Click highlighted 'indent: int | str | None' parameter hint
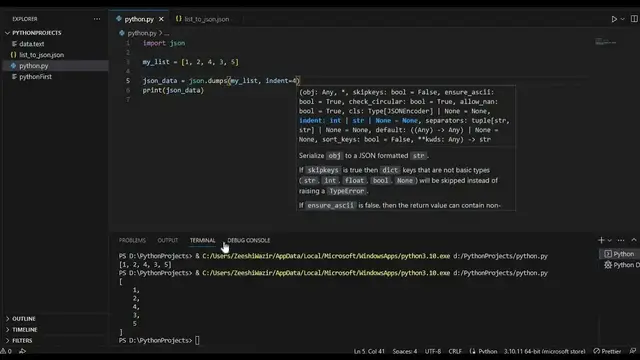The width and height of the screenshot is (640, 360). tap(358, 121)
